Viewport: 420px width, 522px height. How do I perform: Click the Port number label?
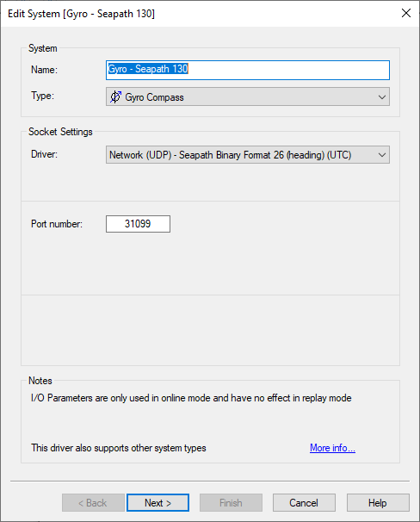pos(57,224)
